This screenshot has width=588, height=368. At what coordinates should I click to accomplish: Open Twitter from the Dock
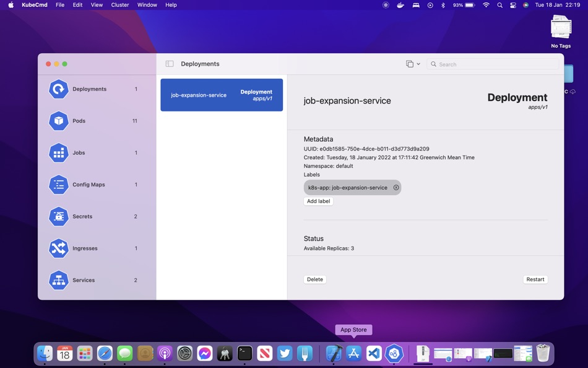285,353
